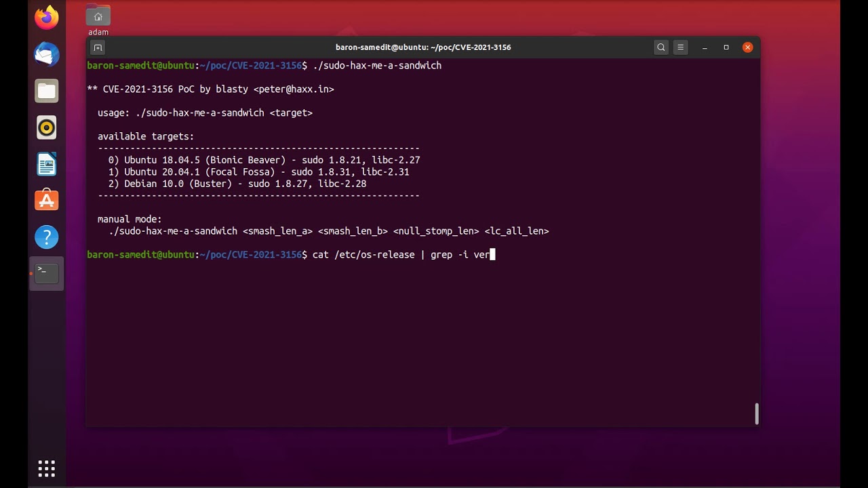The height and width of the screenshot is (488, 868).
Task: Show Applications grid button
Action: click(47, 468)
